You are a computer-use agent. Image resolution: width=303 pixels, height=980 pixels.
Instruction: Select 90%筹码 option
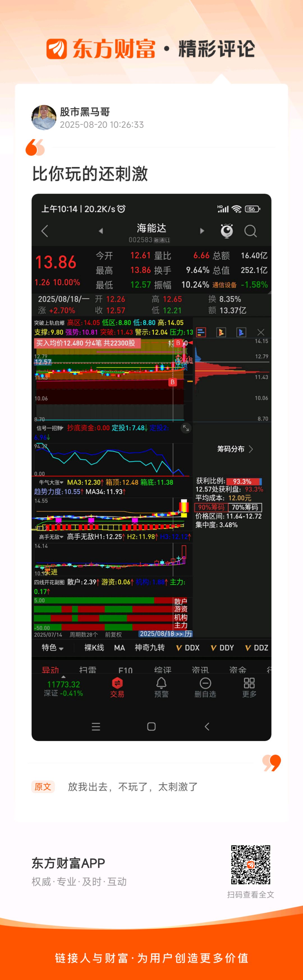point(211,507)
